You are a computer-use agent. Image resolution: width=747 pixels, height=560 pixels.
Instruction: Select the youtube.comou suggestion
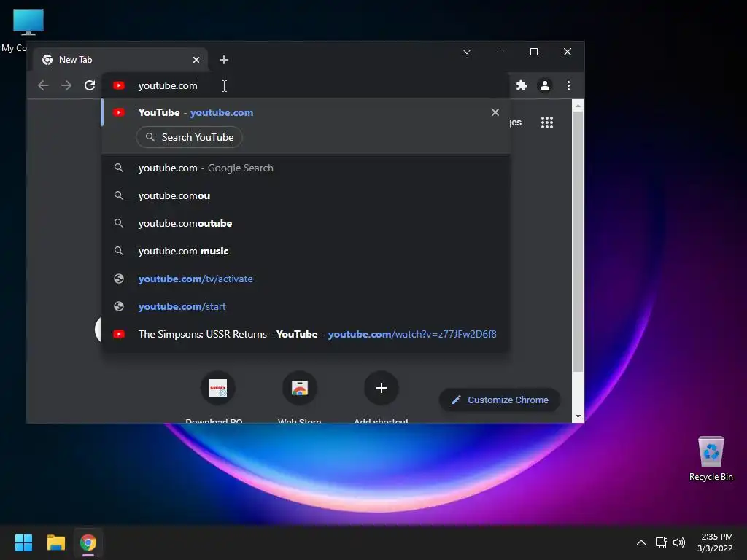(x=306, y=195)
